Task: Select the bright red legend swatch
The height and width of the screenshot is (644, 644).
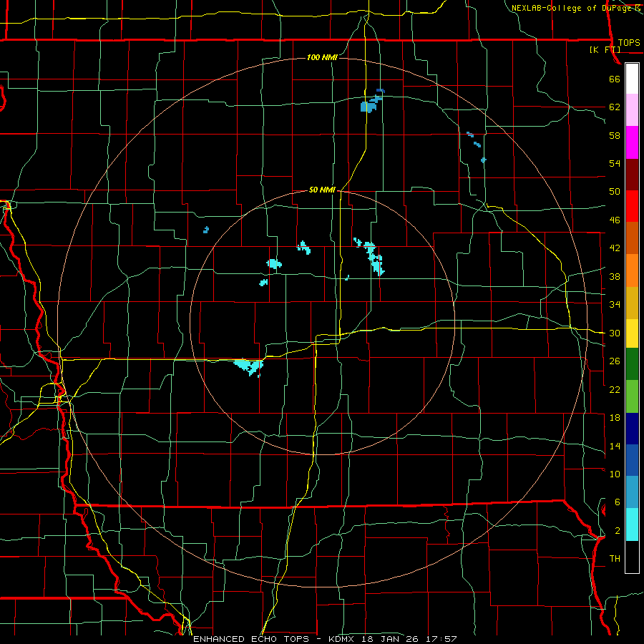Action: [632, 206]
